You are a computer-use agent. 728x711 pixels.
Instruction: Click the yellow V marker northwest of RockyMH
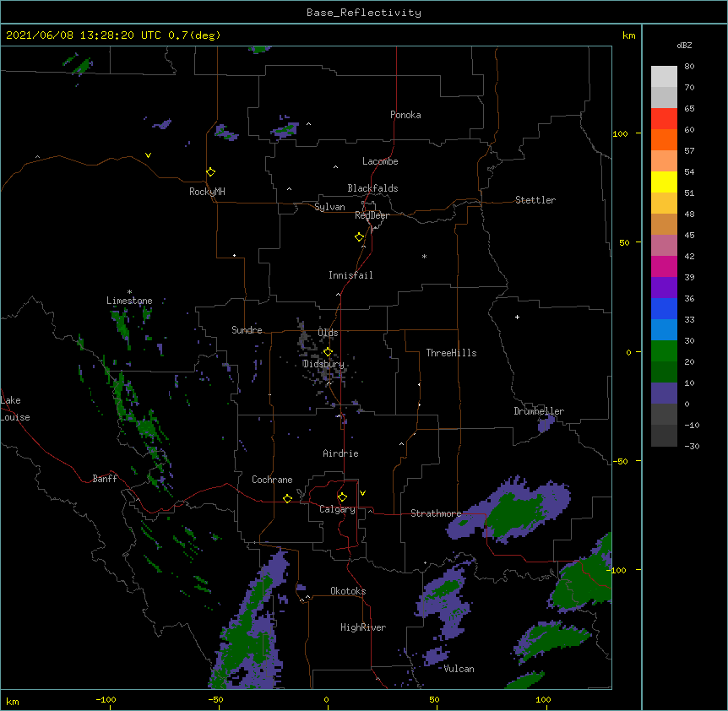tap(148, 155)
